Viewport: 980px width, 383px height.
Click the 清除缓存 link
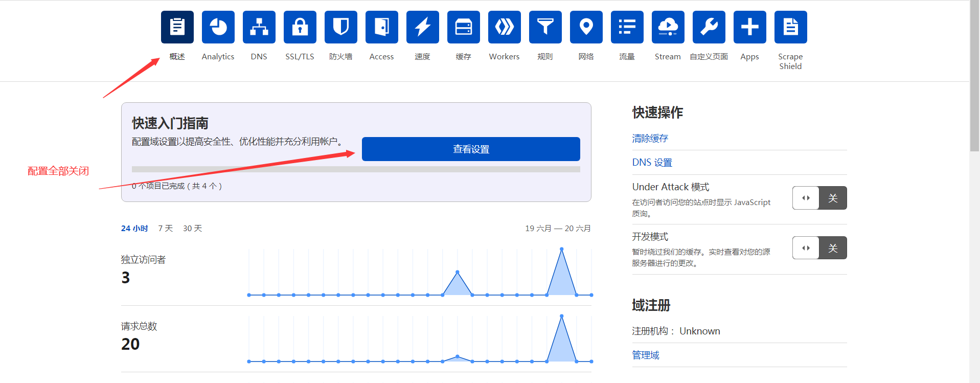[650, 138]
